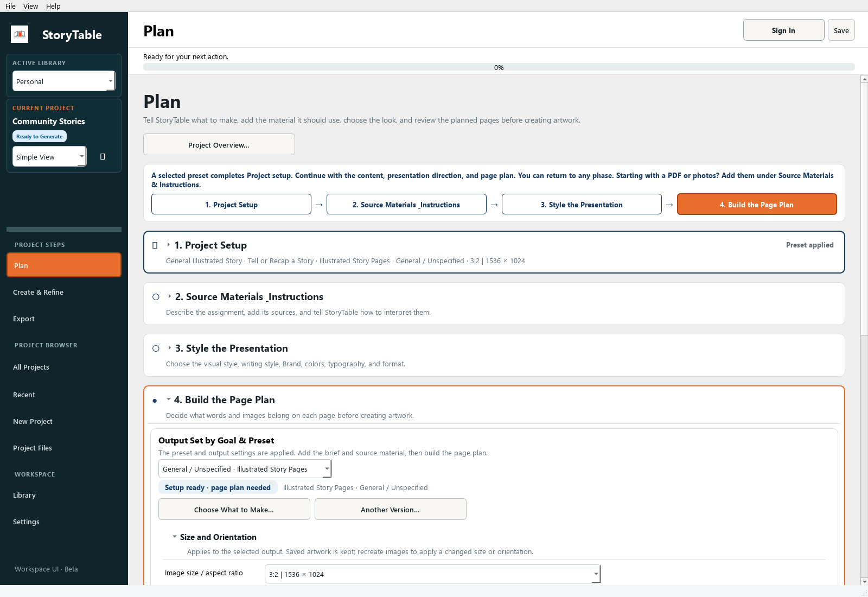Image resolution: width=868 pixels, height=597 pixels.
Task: Select the Build the Page Plan bullet
Action: click(x=155, y=401)
